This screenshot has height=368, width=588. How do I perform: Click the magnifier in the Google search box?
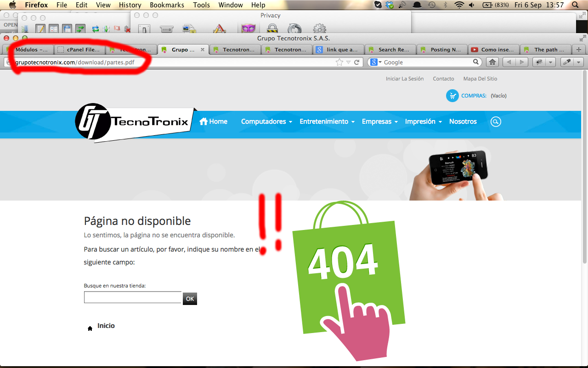pos(476,62)
